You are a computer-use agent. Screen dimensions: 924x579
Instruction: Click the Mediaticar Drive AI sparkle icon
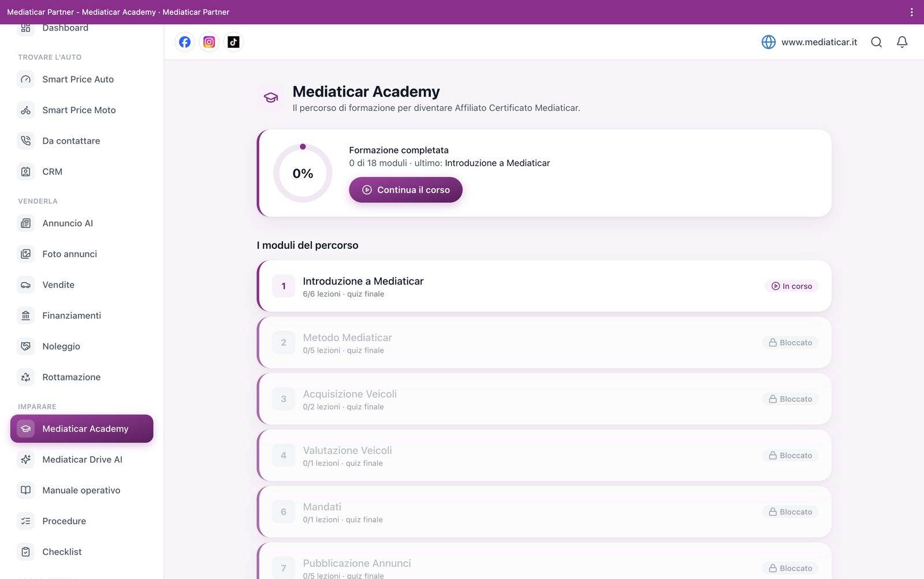click(26, 460)
